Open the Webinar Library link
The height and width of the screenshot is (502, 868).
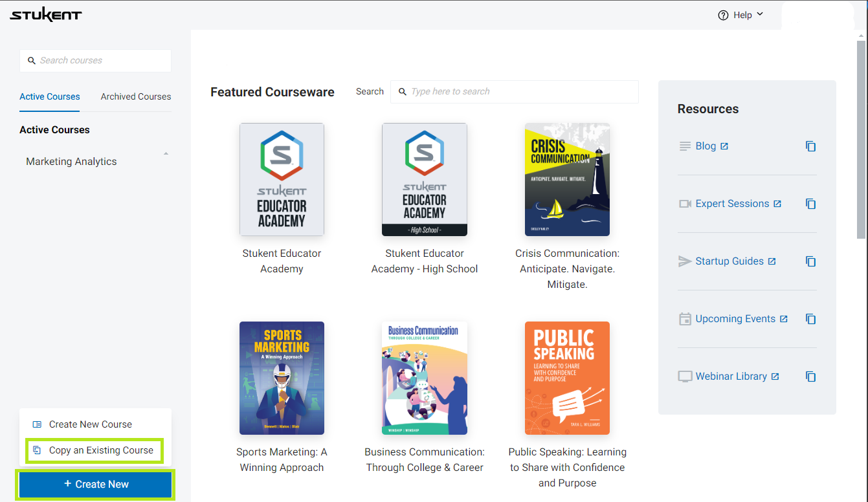coord(731,376)
